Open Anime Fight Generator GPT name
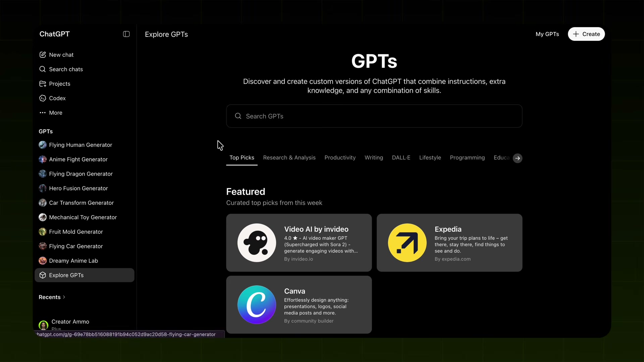This screenshot has width=644, height=362. point(78,159)
